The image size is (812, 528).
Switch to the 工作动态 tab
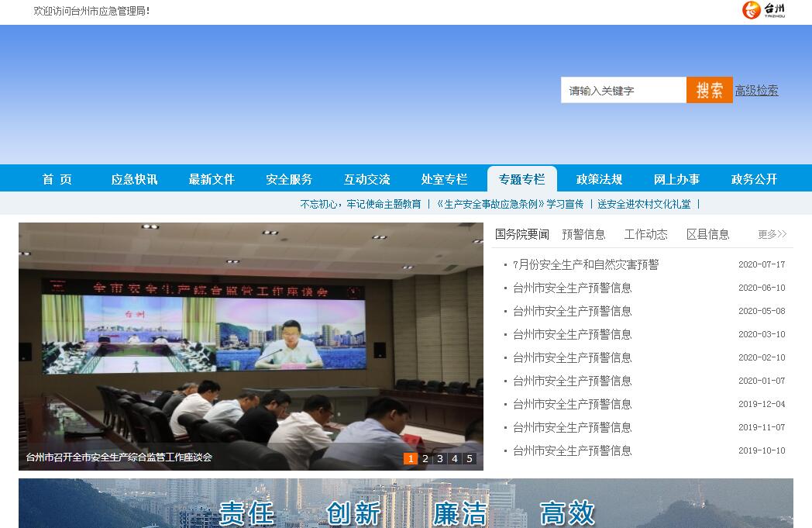(645, 234)
